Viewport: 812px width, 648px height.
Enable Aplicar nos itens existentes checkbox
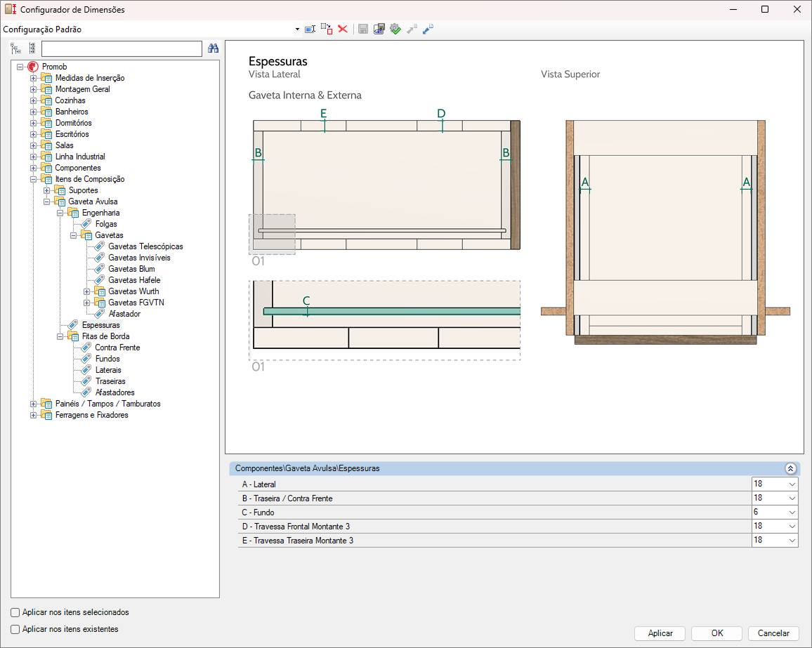pyautogui.click(x=15, y=629)
